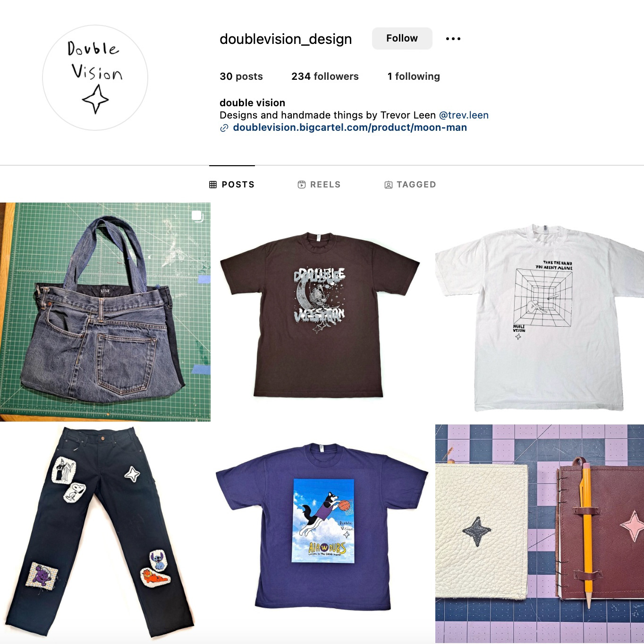Open the leather notebooks with pencil post
644x644 pixels.
(x=539, y=534)
